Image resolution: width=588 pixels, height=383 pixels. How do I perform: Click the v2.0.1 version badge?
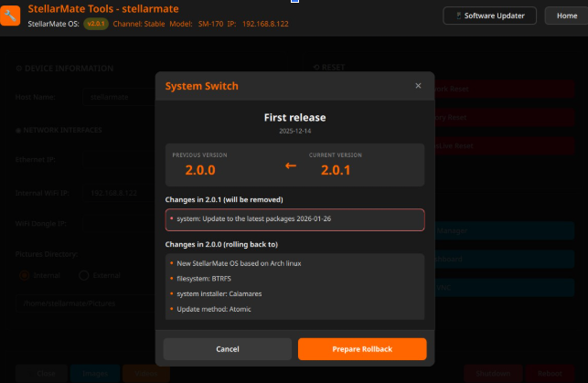point(96,24)
